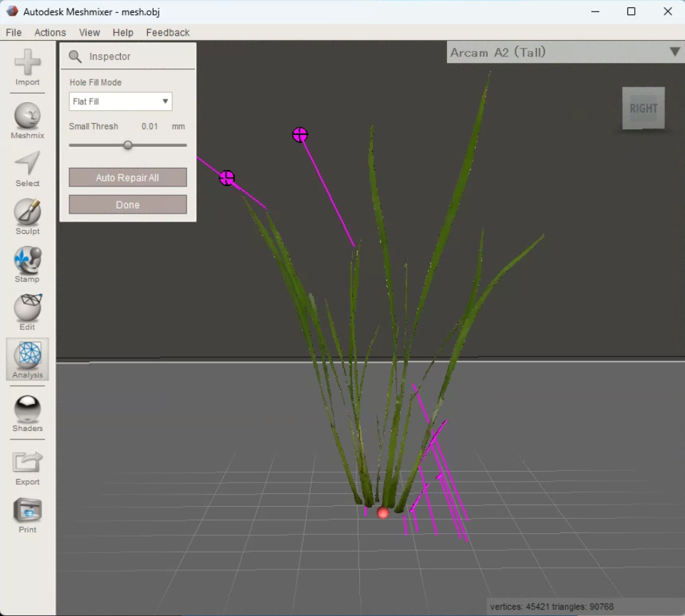Close the Meshmixer window
685x616 pixels.
tap(668, 11)
